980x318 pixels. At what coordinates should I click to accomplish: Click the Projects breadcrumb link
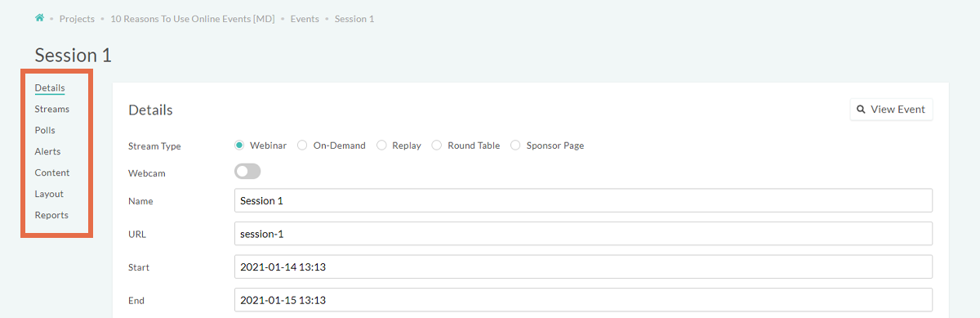tap(77, 18)
